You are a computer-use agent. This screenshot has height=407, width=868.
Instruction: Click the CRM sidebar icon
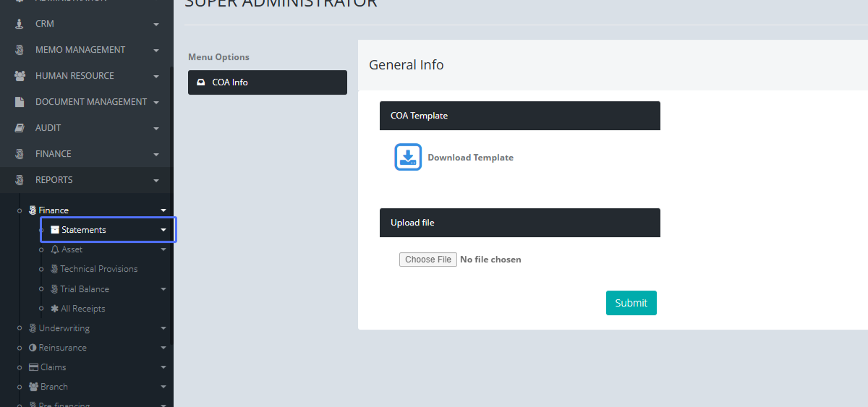[x=20, y=24]
